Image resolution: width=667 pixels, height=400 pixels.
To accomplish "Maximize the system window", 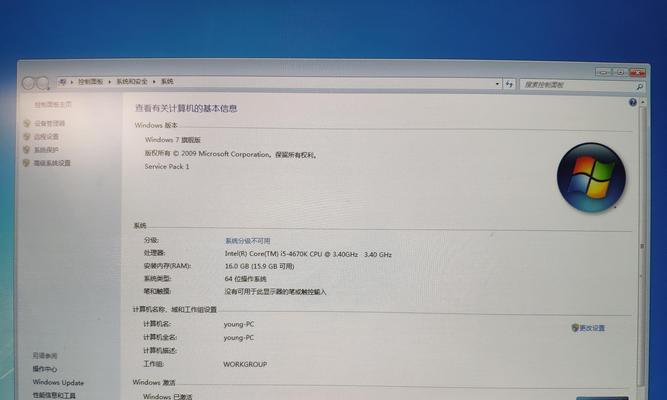I will [620, 72].
